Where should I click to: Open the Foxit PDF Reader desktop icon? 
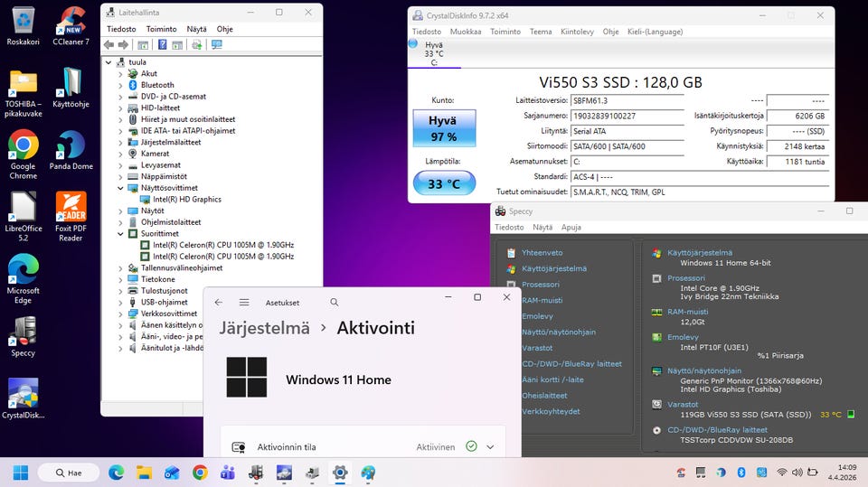coord(71,217)
